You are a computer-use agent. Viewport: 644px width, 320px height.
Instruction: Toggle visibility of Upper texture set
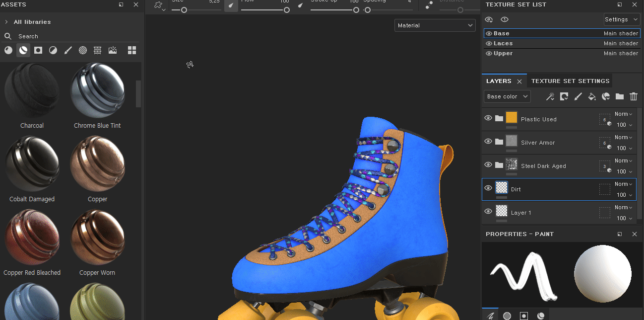[489, 53]
